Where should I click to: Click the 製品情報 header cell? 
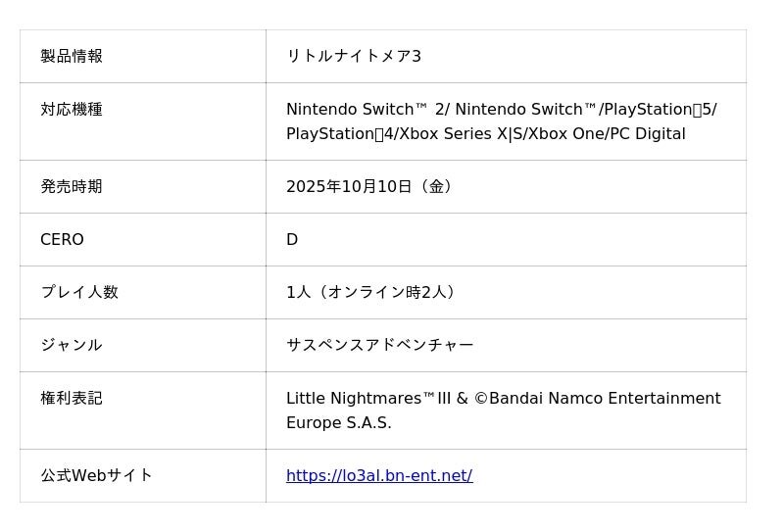[x=72, y=57]
